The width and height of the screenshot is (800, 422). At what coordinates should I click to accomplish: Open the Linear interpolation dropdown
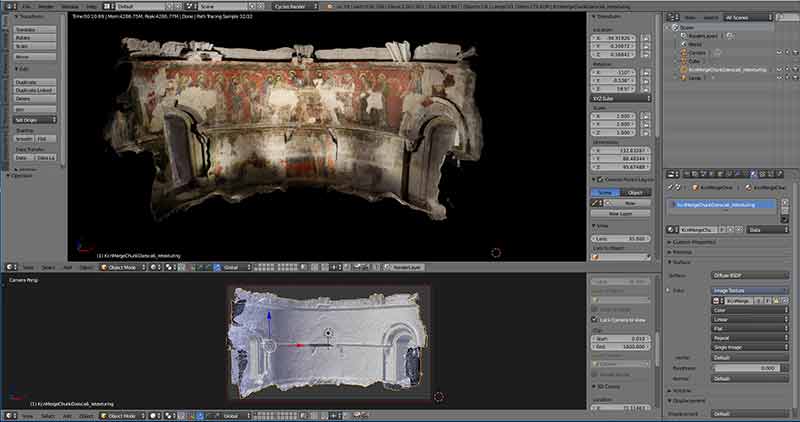tap(749, 319)
